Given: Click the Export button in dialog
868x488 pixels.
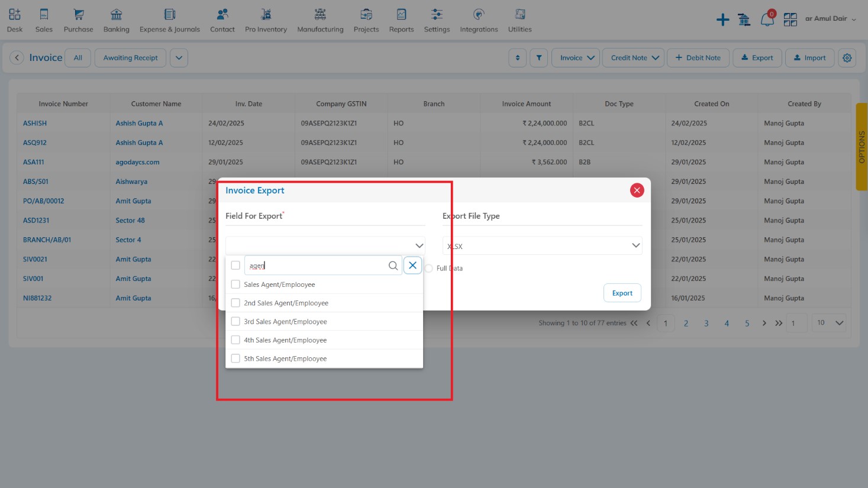Looking at the screenshot, I should [622, 293].
